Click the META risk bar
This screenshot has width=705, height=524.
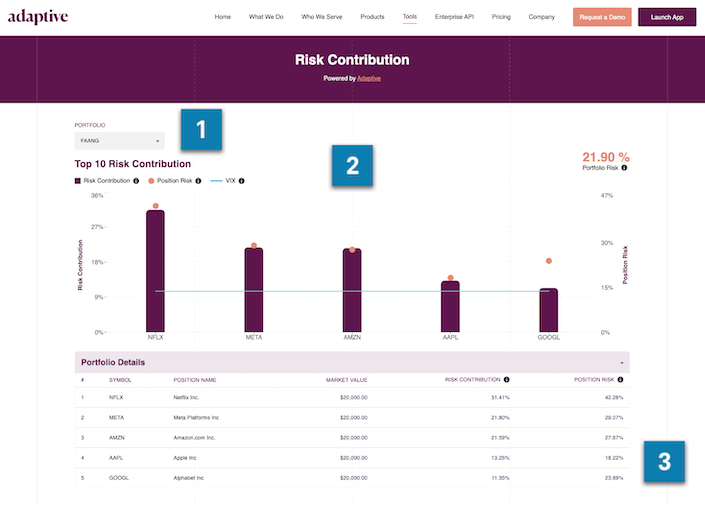(x=254, y=290)
